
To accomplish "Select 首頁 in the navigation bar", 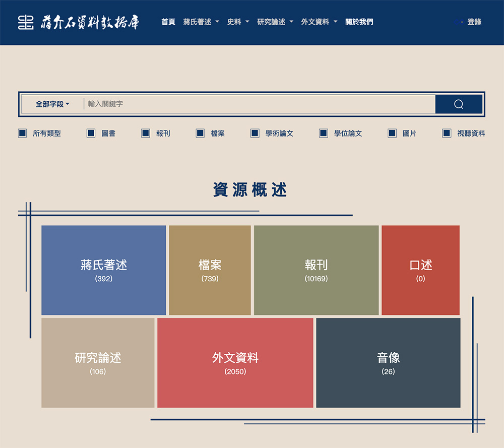I will [167, 22].
